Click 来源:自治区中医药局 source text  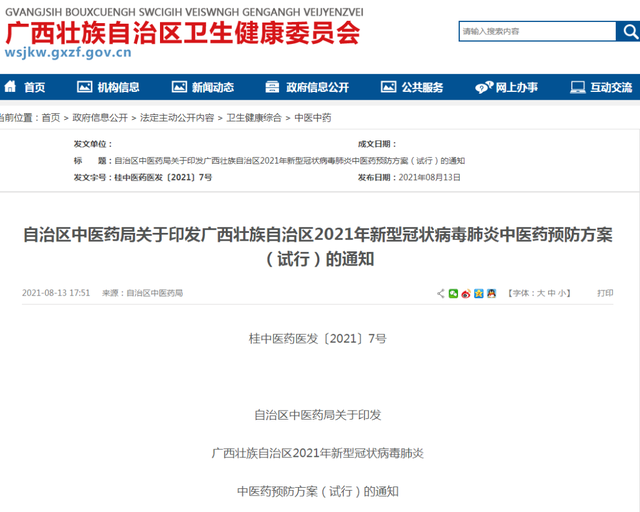pos(142,293)
